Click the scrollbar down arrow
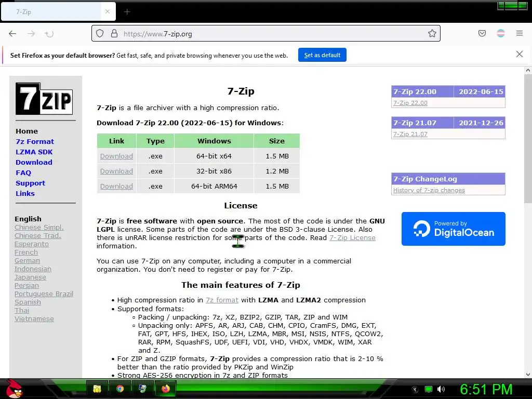Image resolution: width=532 pixels, height=399 pixels. click(528, 374)
